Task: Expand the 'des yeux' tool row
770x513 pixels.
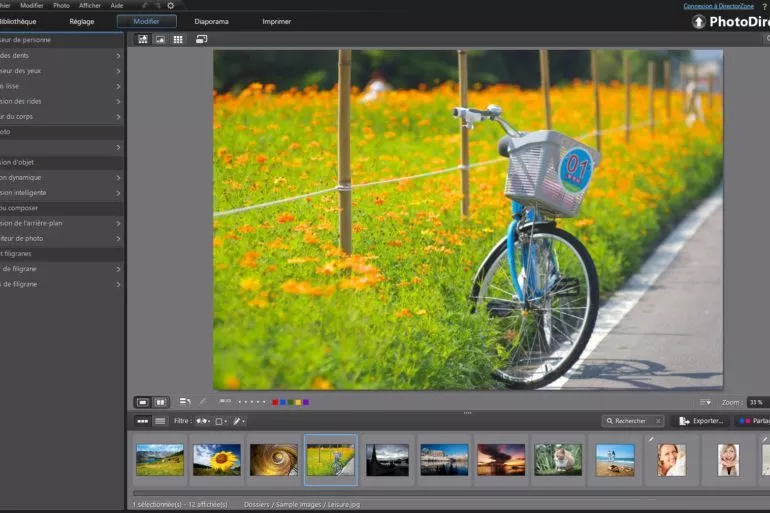Action: coord(61,71)
